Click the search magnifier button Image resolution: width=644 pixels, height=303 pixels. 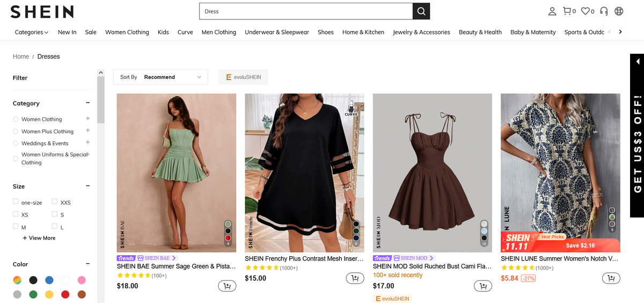pos(421,11)
